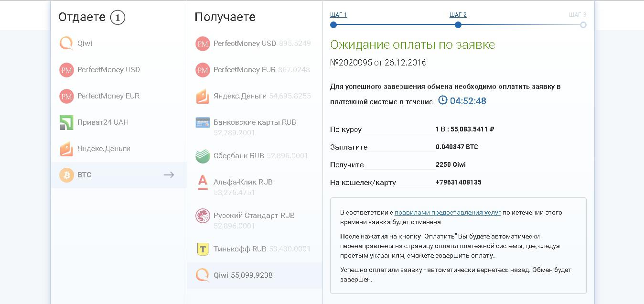Click the amount 0.040847 BTC
Viewport: 644px width, 304px height.
[457, 147]
